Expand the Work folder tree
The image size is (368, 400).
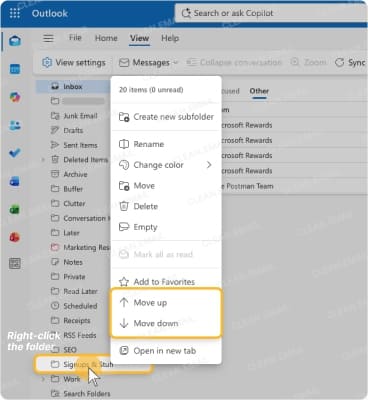(43, 379)
